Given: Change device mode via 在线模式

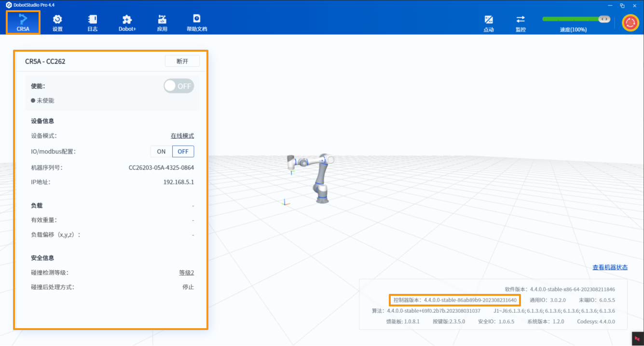Looking at the screenshot, I should pyautogui.click(x=182, y=136).
